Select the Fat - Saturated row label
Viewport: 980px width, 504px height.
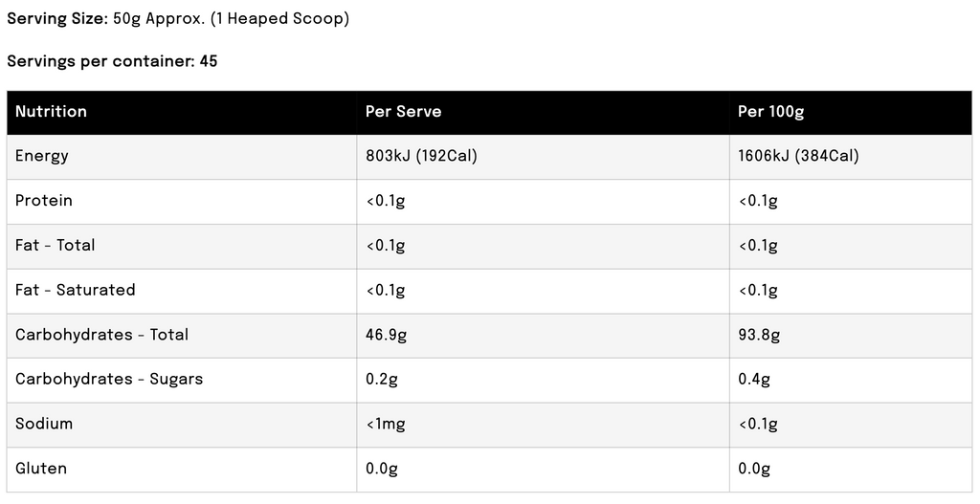[x=76, y=290]
